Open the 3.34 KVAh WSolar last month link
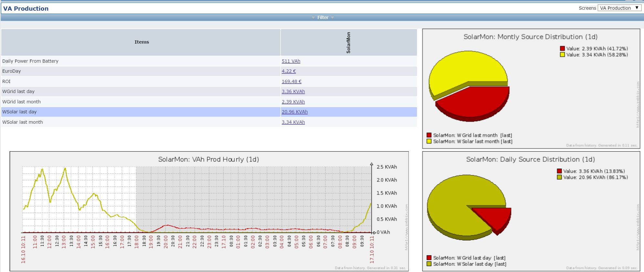 click(293, 122)
